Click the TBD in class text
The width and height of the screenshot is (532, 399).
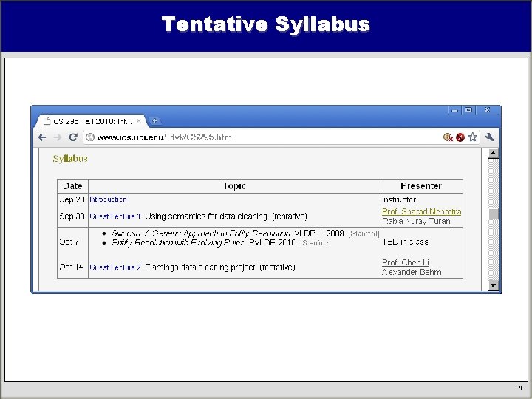(x=405, y=241)
